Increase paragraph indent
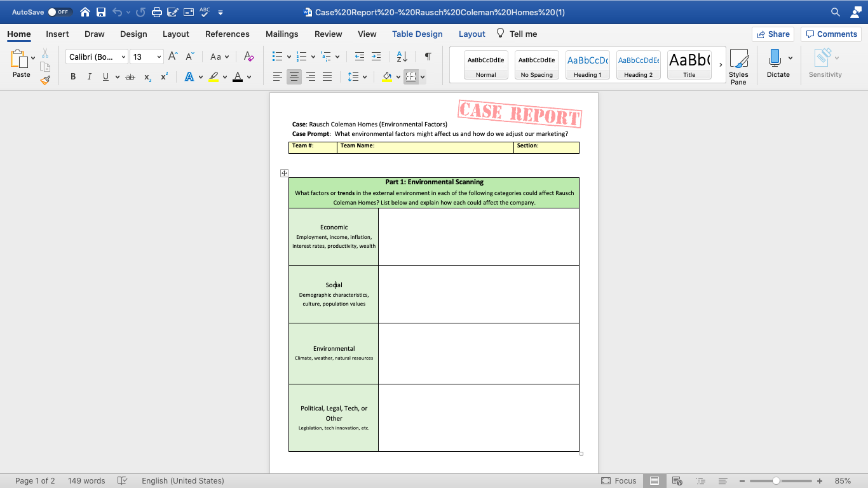Screen dimensions: 868x488 [376, 57]
